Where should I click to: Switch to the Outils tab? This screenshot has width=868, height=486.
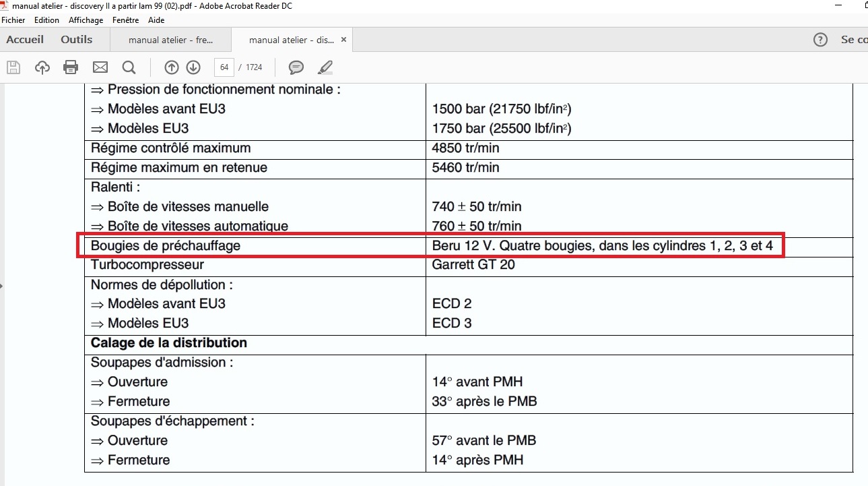tap(76, 40)
